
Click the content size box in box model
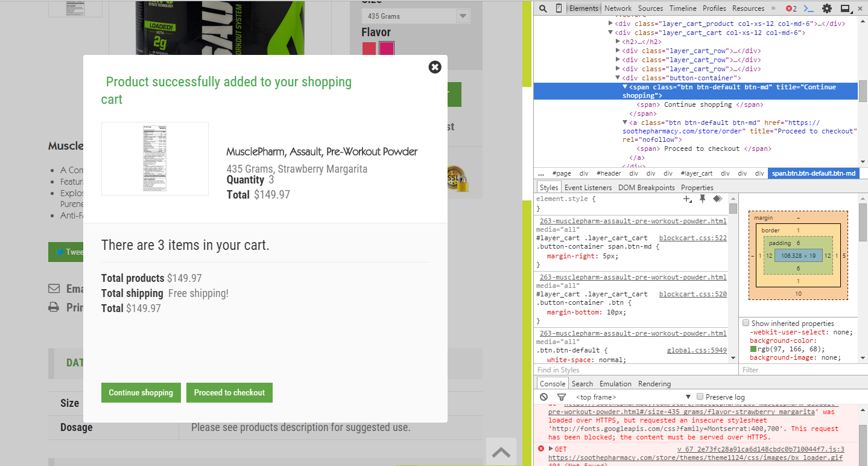tap(798, 256)
